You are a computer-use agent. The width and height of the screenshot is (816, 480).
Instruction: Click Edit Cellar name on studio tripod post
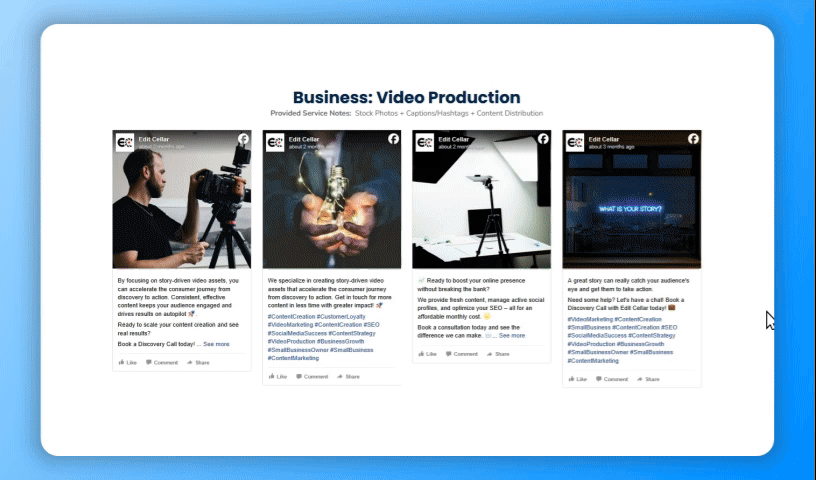point(453,139)
